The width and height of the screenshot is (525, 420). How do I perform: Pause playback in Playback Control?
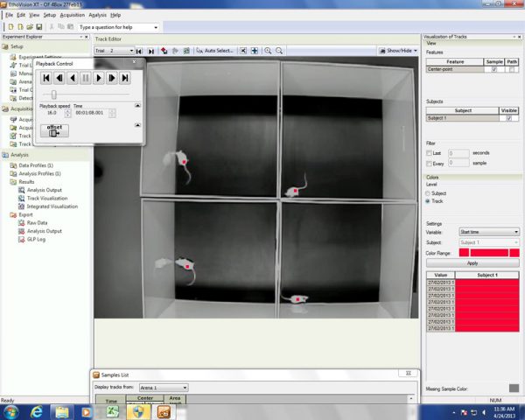(x=86, y=78)
